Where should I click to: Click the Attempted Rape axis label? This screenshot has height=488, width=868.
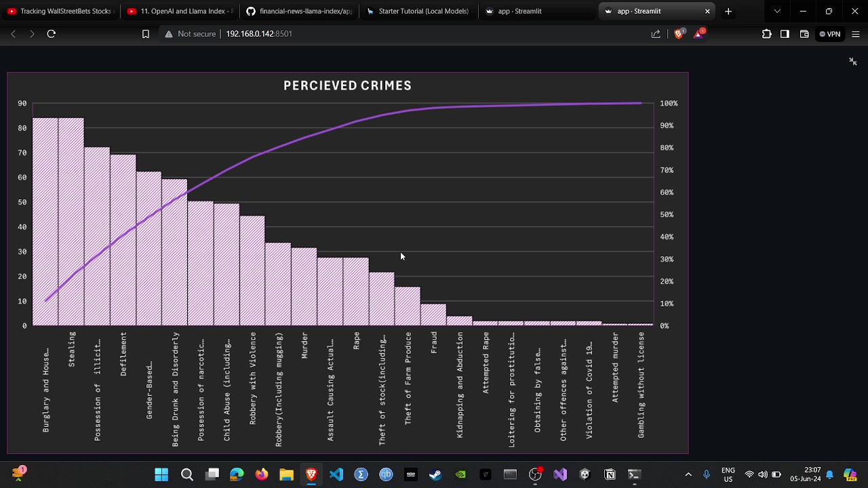[x=486, y=363]
